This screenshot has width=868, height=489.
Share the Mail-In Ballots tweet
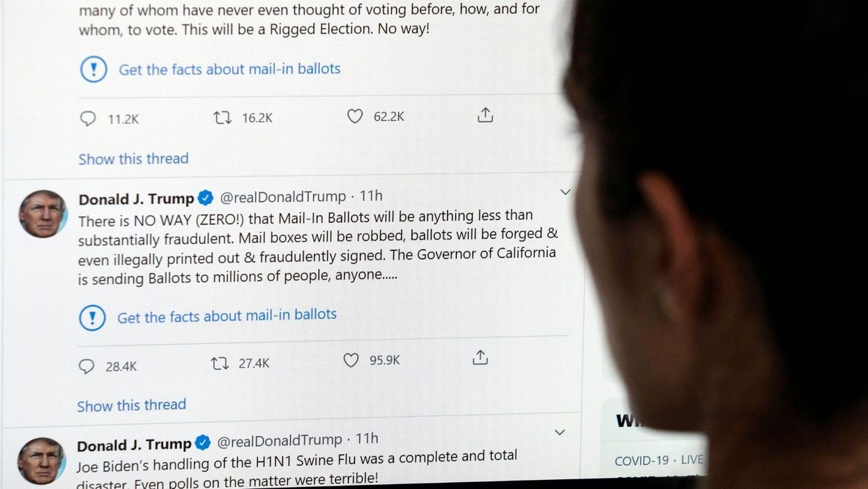pyautogui.click(x=480, y=357)
